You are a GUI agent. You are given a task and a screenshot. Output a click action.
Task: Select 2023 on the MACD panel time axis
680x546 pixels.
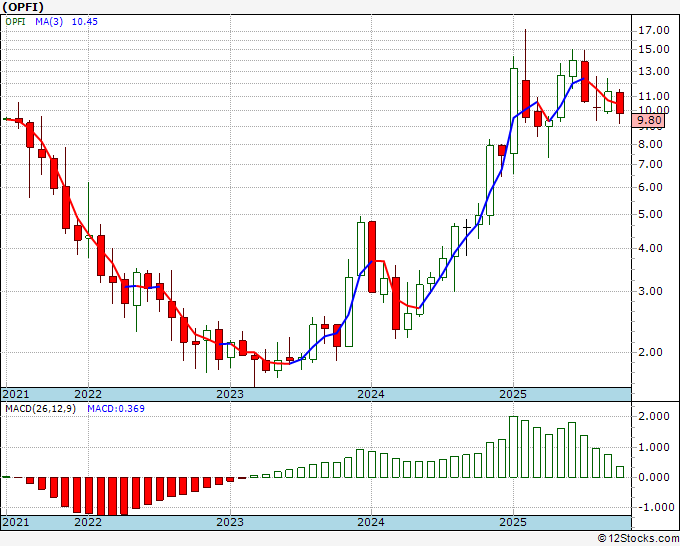pos(230,522)
